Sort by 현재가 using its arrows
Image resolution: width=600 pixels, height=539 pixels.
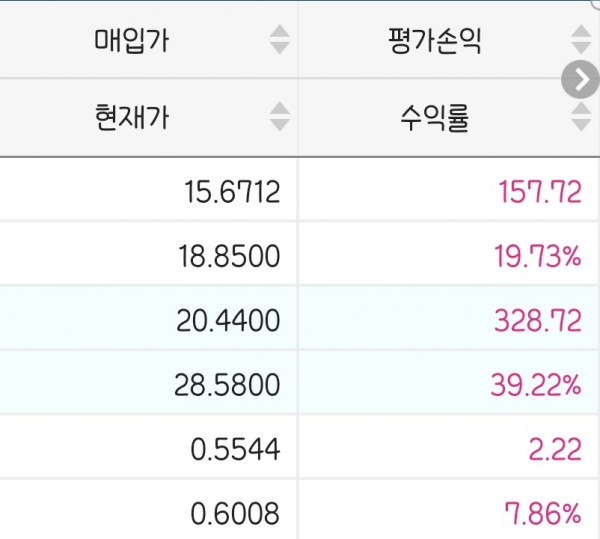[279, 117]
